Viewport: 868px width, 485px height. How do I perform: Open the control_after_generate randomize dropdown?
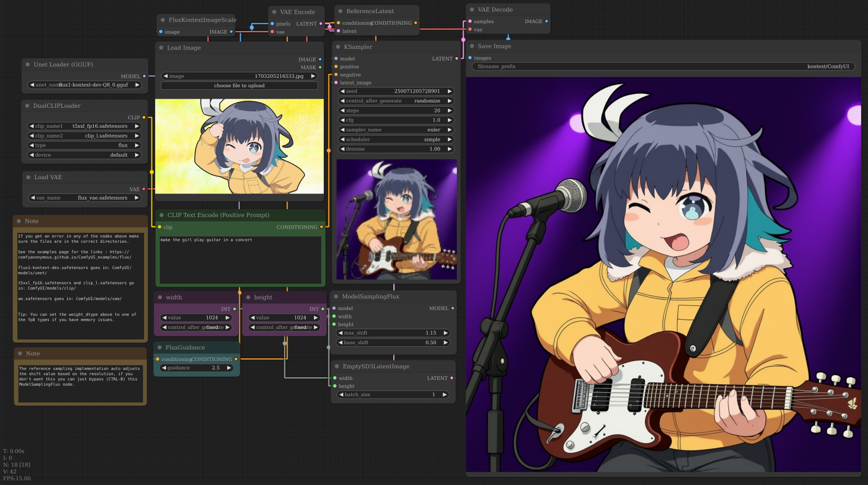pos(396,101)
